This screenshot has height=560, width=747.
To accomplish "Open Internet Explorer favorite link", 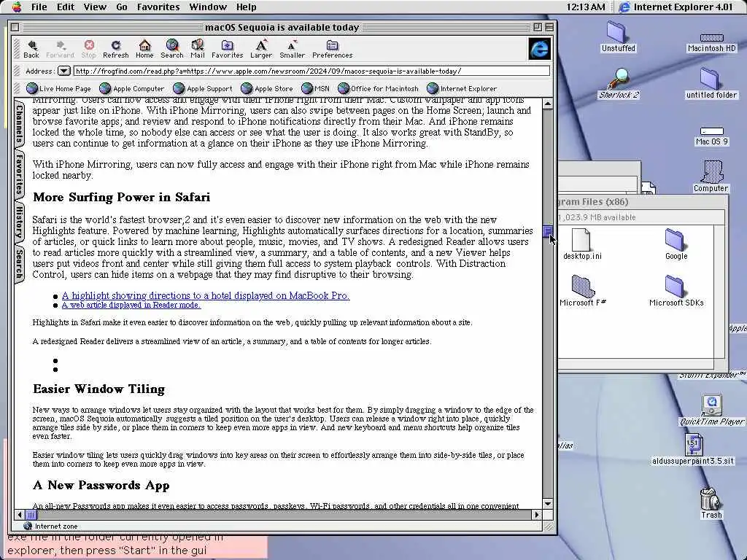I will pos(462,88).
